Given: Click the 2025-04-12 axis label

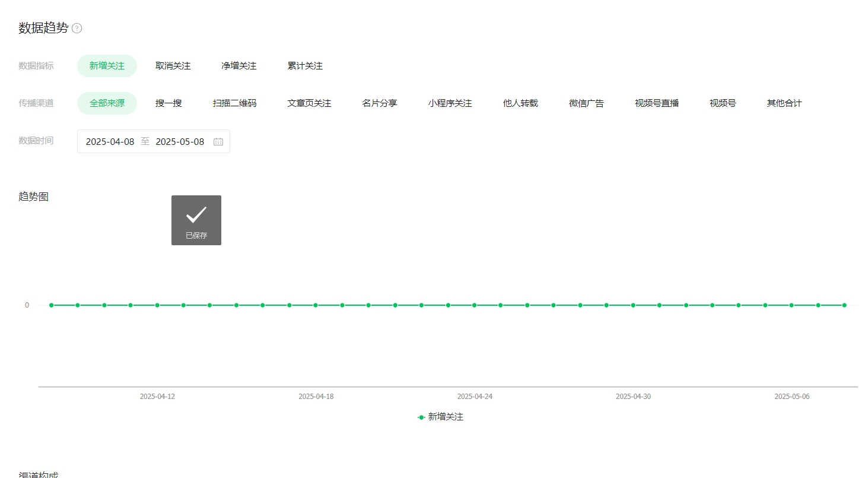Looking at the screenshot, I should (x=157, y=397).
